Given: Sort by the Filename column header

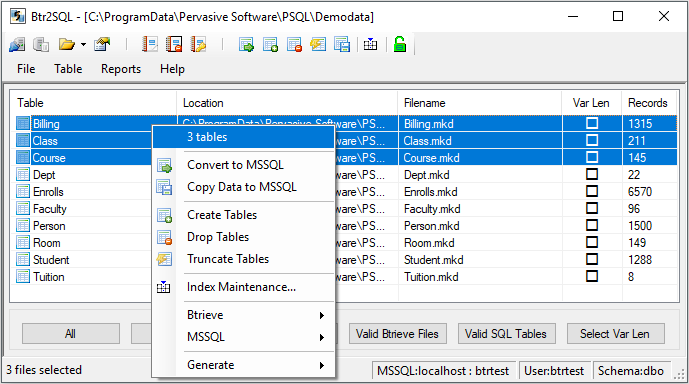Looking at the screenshot, I should pos(479,103).
